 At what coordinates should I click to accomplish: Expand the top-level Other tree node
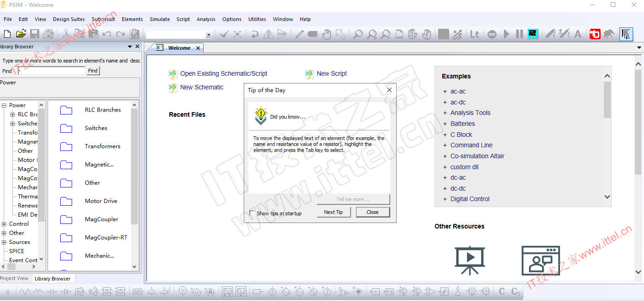pyautogui.click(x=4, y=233)
